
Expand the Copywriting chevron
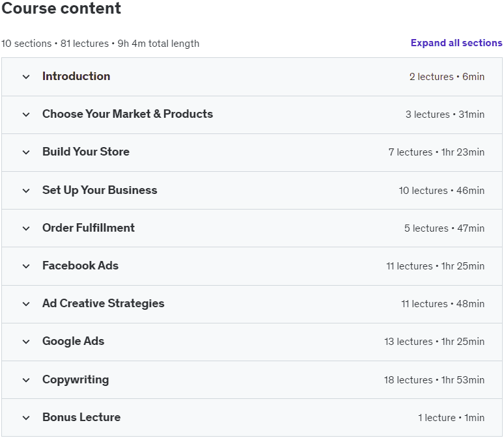(26, 380)
